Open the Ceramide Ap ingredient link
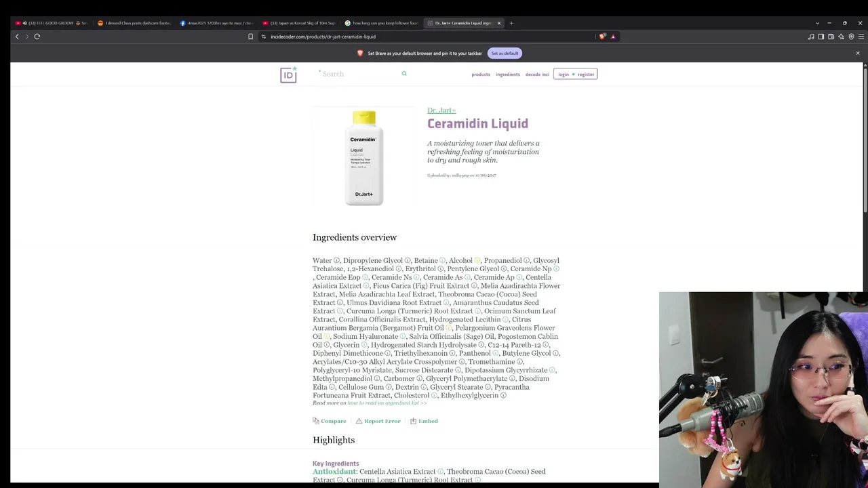Screen dimensions: 868x488 coord(494,278)
